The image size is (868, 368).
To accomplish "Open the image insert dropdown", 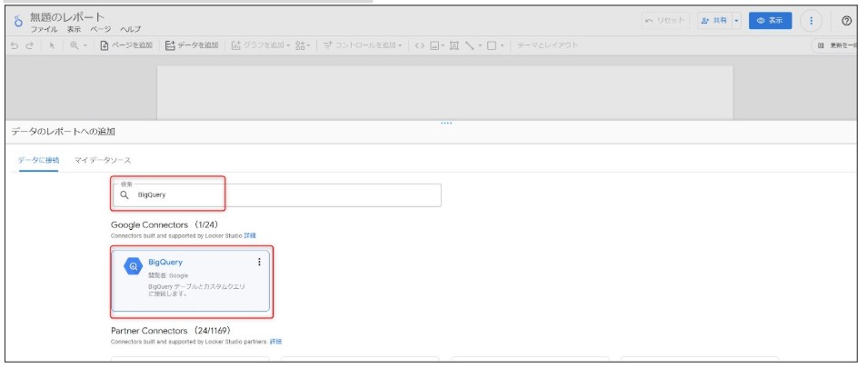I will click(437, 45).
